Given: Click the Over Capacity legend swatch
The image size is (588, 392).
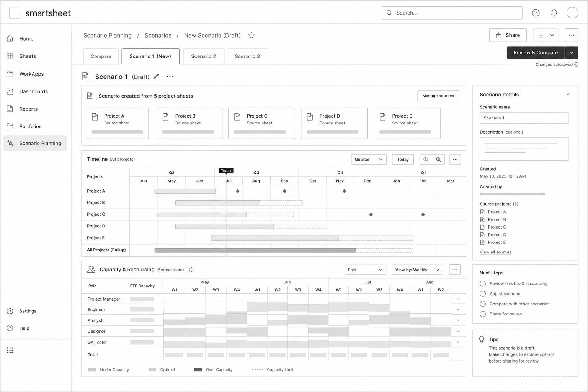Looking at the screenshot, I should pos(198,370).
